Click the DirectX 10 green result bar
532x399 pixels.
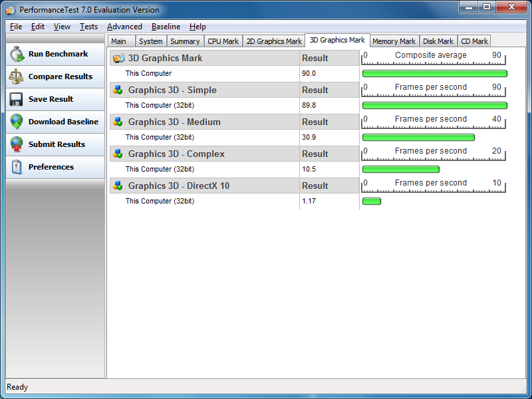pos(372,201)
